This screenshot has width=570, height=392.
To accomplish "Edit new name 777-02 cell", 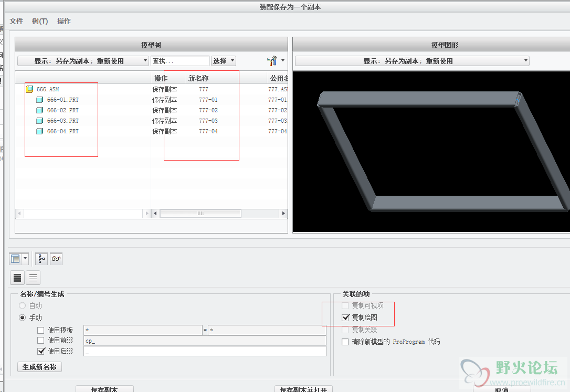I will (208, 110).
